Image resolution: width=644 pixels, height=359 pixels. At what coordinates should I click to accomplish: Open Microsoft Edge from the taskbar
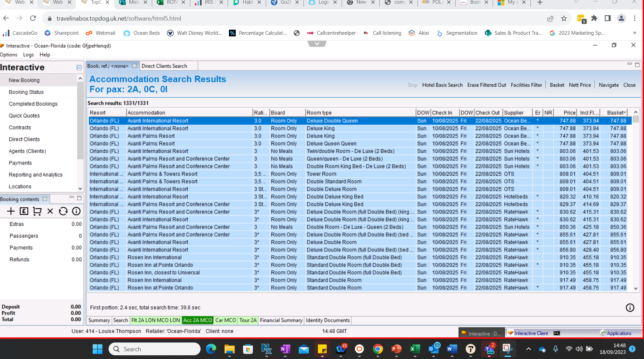click(x=211, y=349)
